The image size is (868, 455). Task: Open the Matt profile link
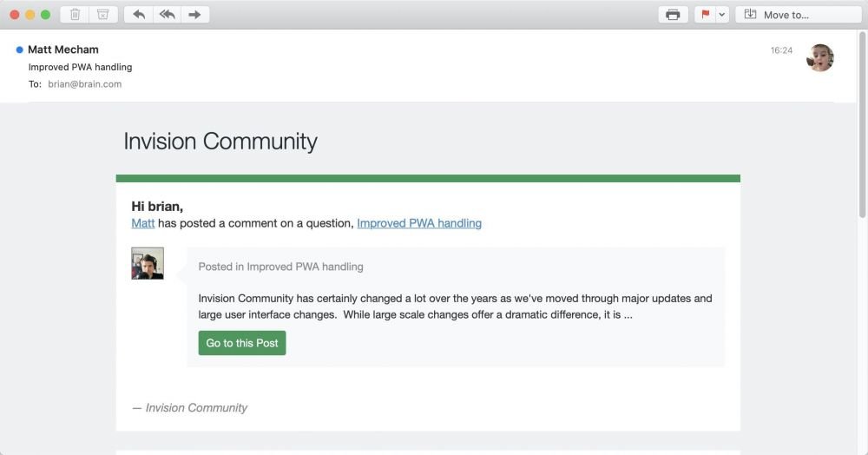[x=143, y=223]
